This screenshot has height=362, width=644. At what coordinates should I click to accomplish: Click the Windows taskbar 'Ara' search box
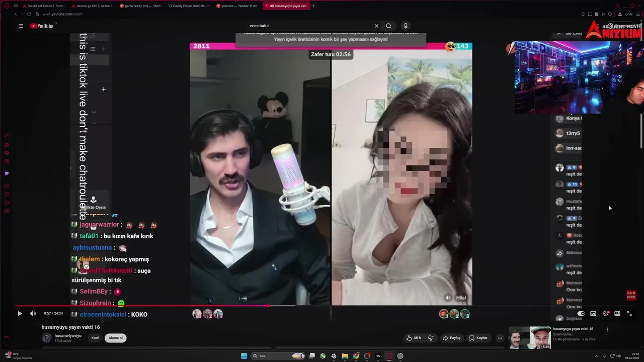click(278, 356)
